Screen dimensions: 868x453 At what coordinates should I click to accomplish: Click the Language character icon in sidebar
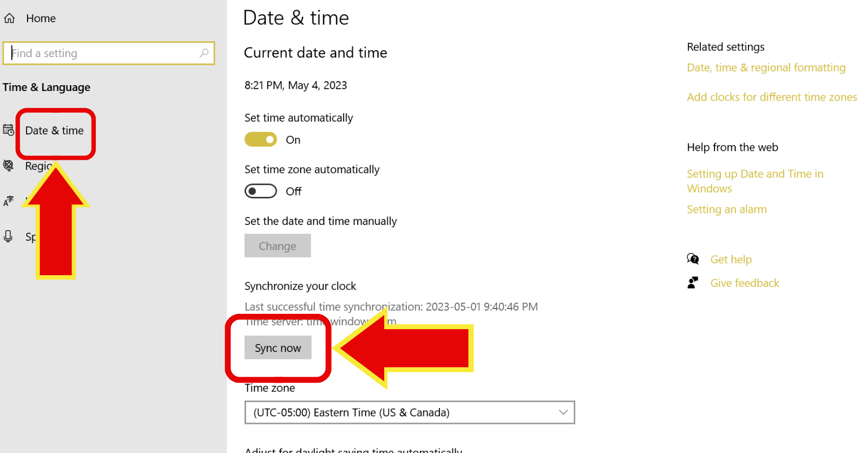[x=7, y=201]
